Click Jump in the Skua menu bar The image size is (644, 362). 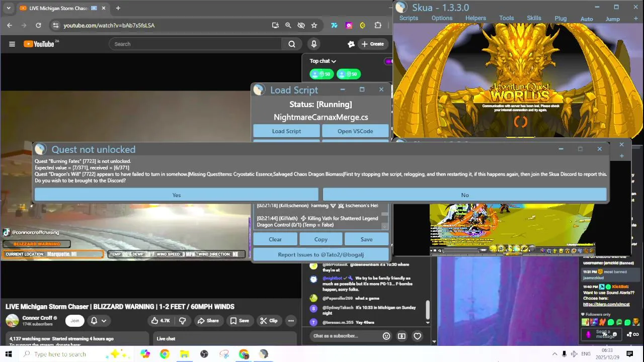pyautogui.click(x=612, y=19)
